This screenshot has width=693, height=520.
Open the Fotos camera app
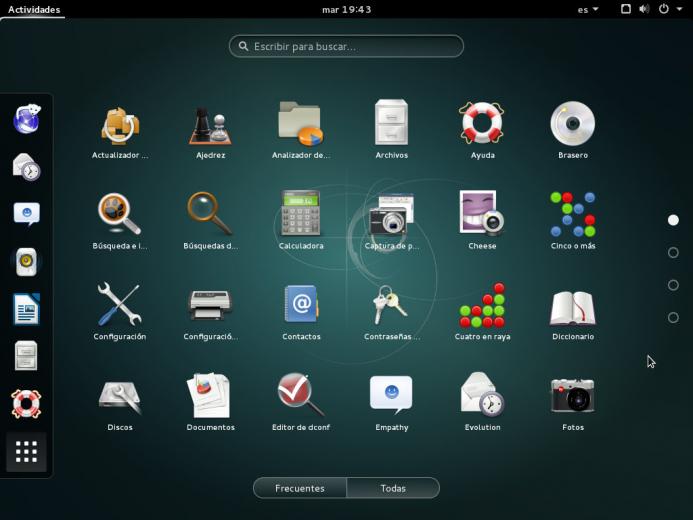[573, 403]
